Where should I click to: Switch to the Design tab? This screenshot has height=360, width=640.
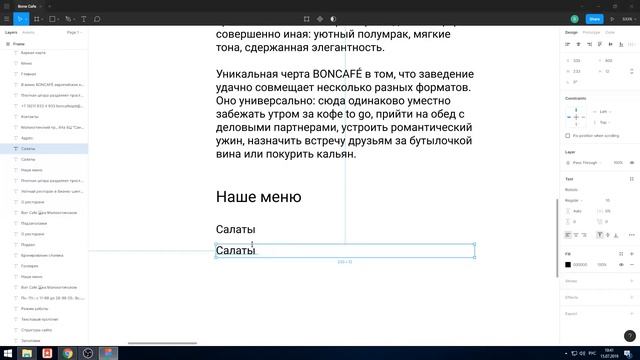(x=571, y=32)
